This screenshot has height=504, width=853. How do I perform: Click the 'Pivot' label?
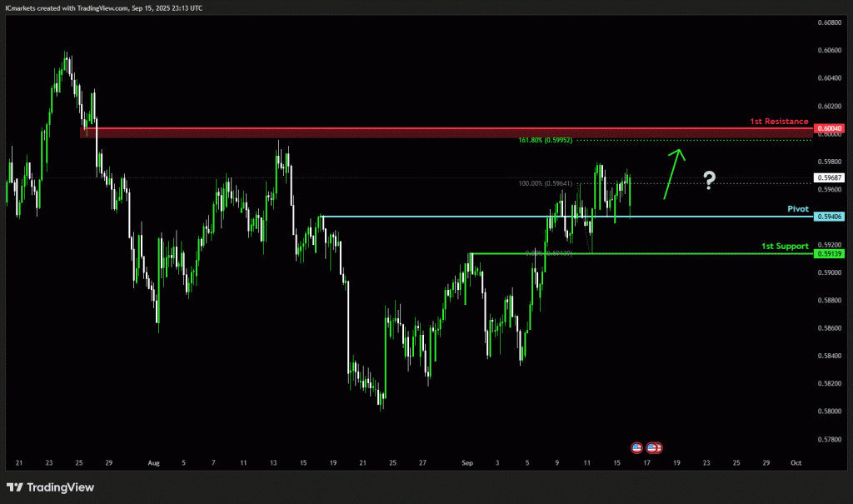tap(798, 209)
